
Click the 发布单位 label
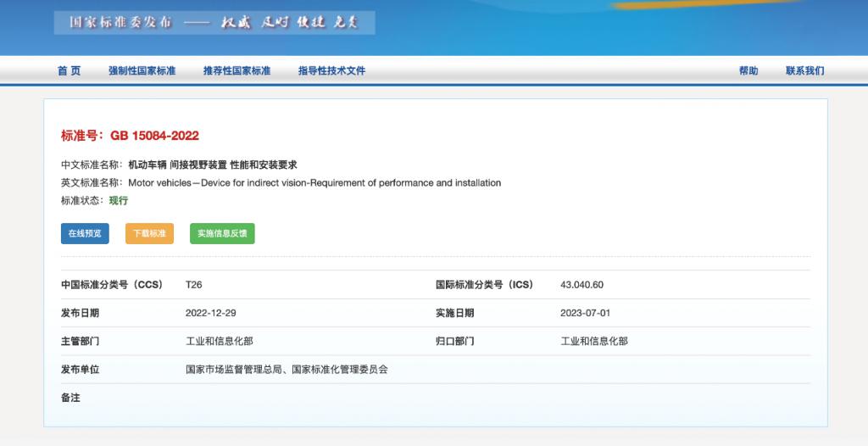point(80,370)
